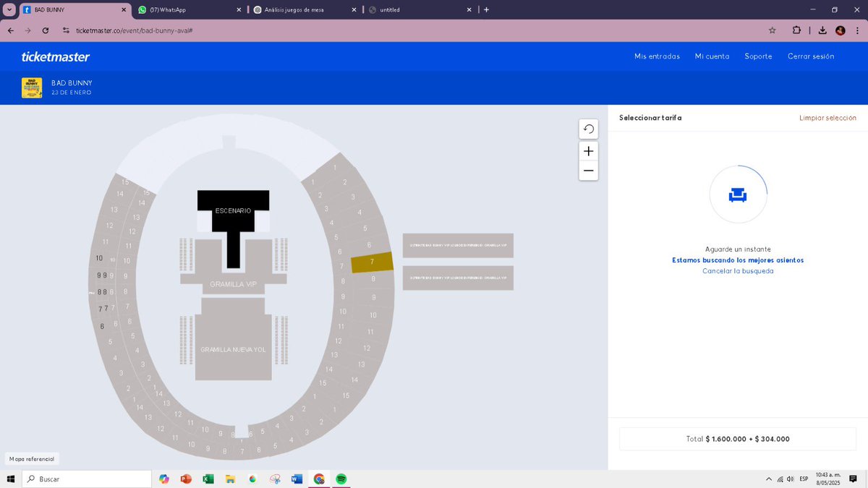Reload the page in Chrome

pyautogui.click(x=46, y=30)
